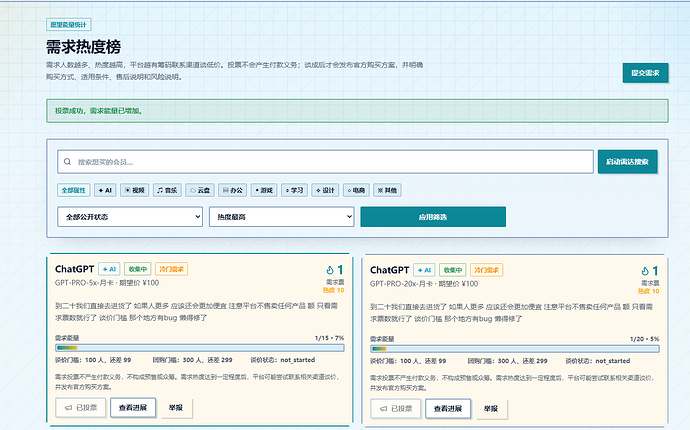The width and height of the screenshot is (690, 430).
Task: Click the ChatGPT title on the GPT-PRO-20x card
Action: point(389,270)
